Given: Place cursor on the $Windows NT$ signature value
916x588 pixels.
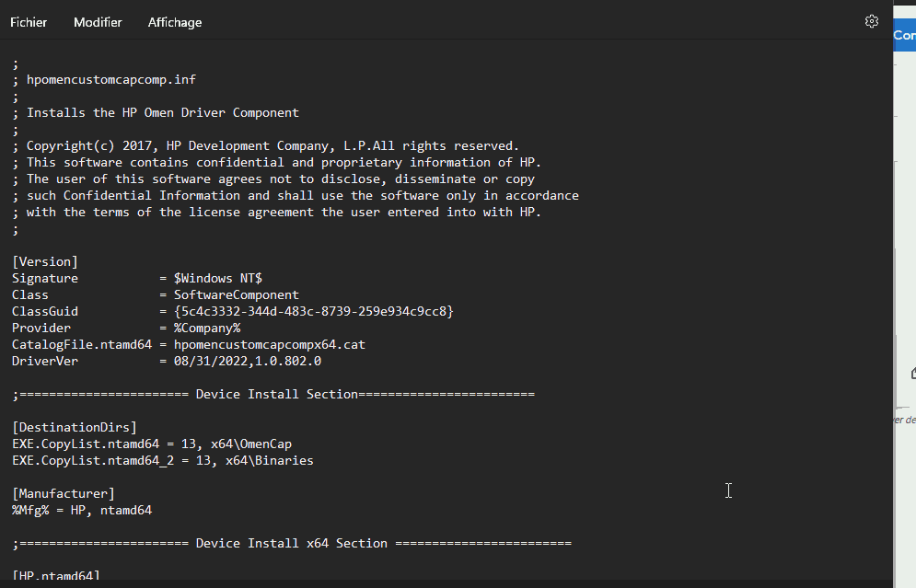Looking at the screenshot, I should (x=218, y=279).
